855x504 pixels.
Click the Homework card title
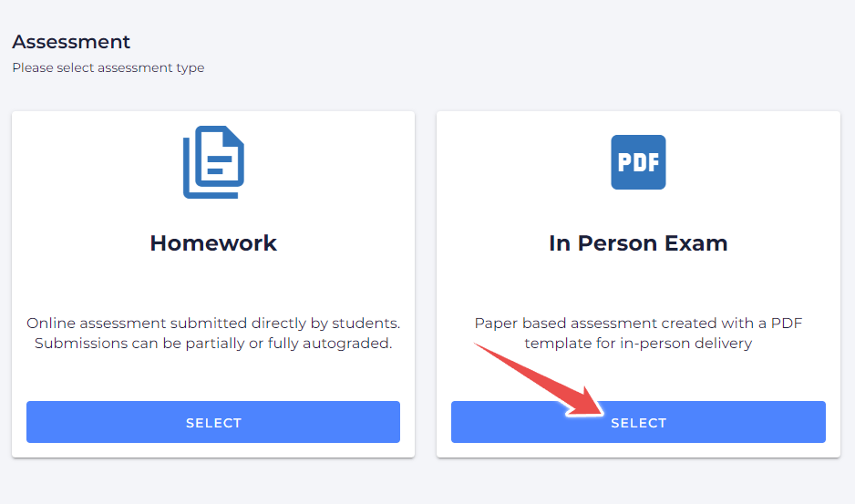[213, 243]
